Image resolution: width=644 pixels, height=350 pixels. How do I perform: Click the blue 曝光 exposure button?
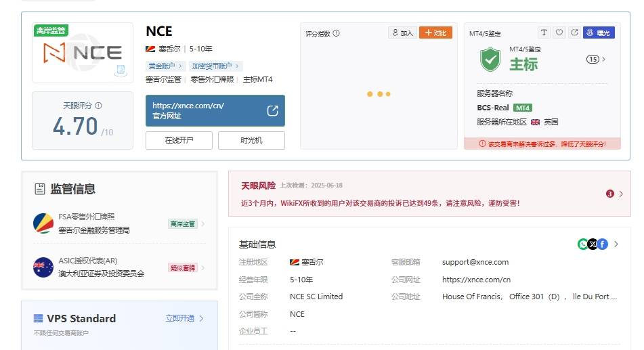[599, 32]
